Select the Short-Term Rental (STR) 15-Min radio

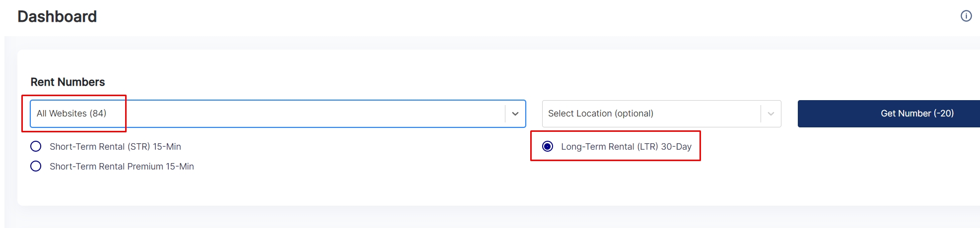[x=36, y=146]
